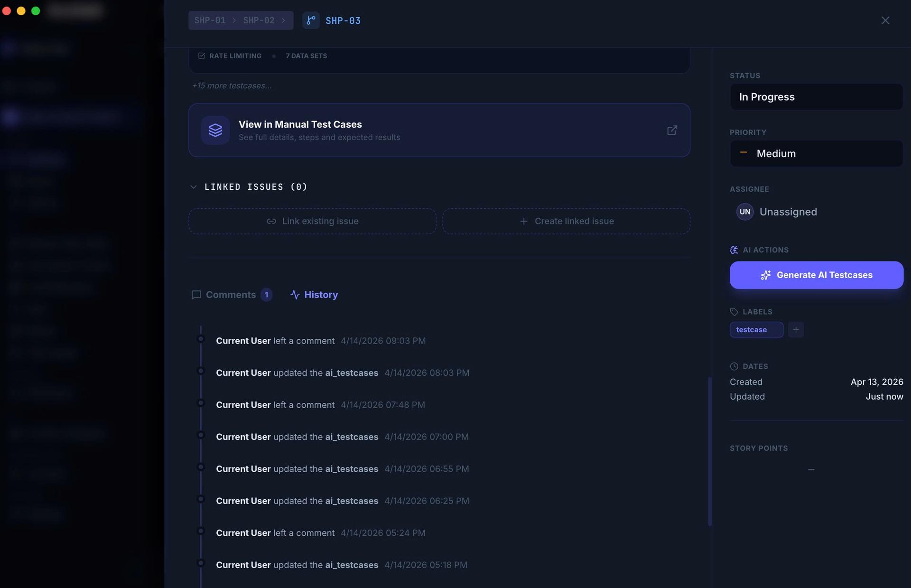Image resolution: width=911 pixels, height=588 pixels.
Task: Open SHP-01 in the breadcrumb
Action: click(x=210, y=20)
